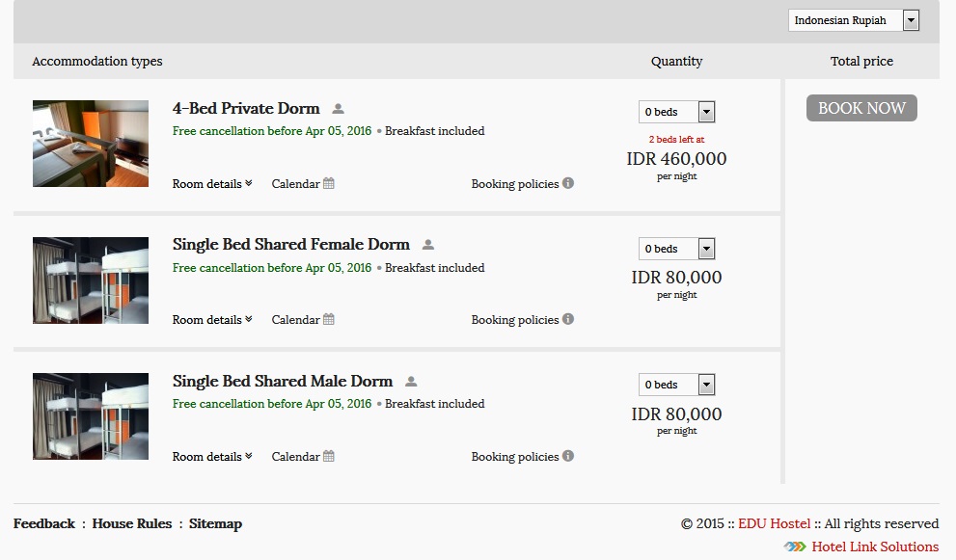
Task: Click calendar icon for 4-Bed Private Dorm
Action: [x=329, y=183]
